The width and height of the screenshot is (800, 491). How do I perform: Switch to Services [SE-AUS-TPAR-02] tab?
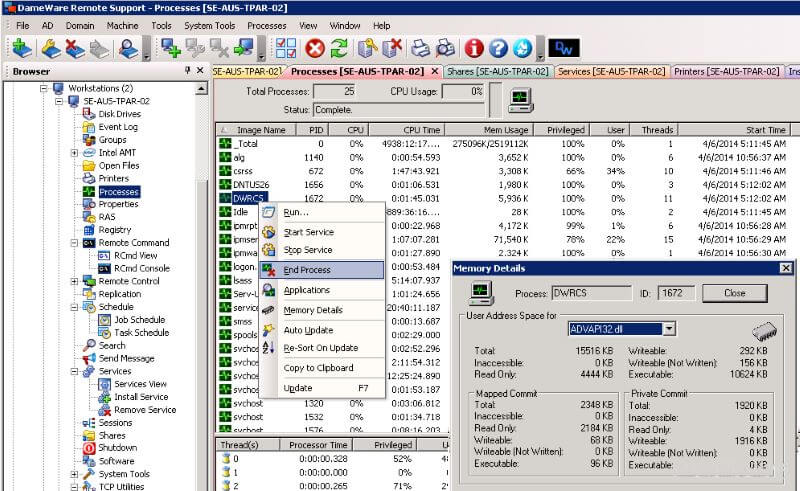(x=611, y=71)
